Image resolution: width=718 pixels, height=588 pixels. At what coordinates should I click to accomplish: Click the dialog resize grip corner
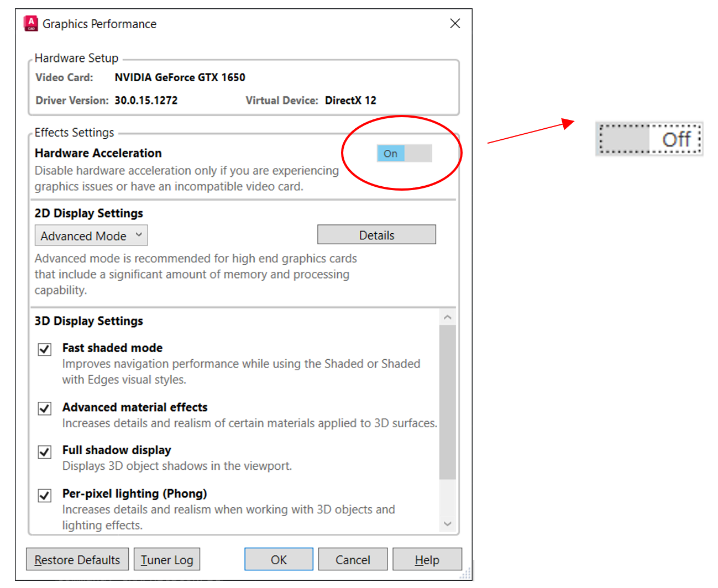[465, 574]
